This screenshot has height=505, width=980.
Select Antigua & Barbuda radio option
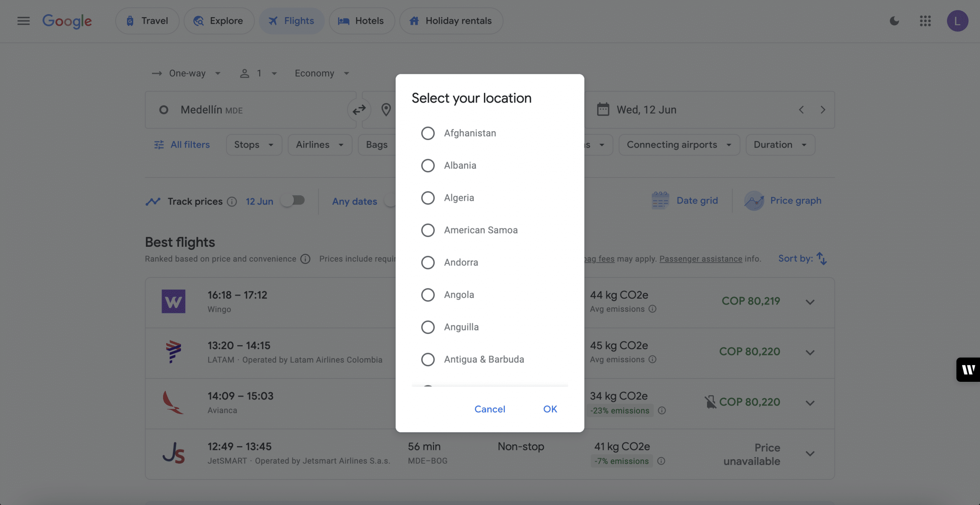[428, 359]
